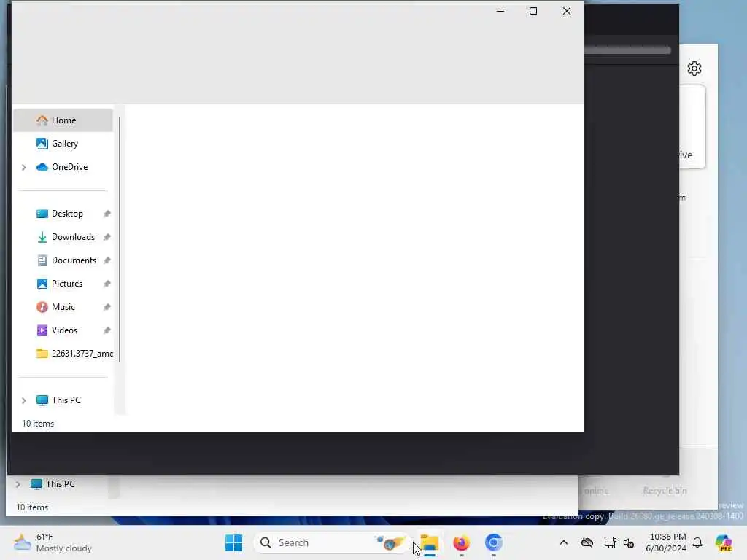Open the clock showing 10:36 PM
The height and width of the screenshot is (560, 747).
[666, 542]
